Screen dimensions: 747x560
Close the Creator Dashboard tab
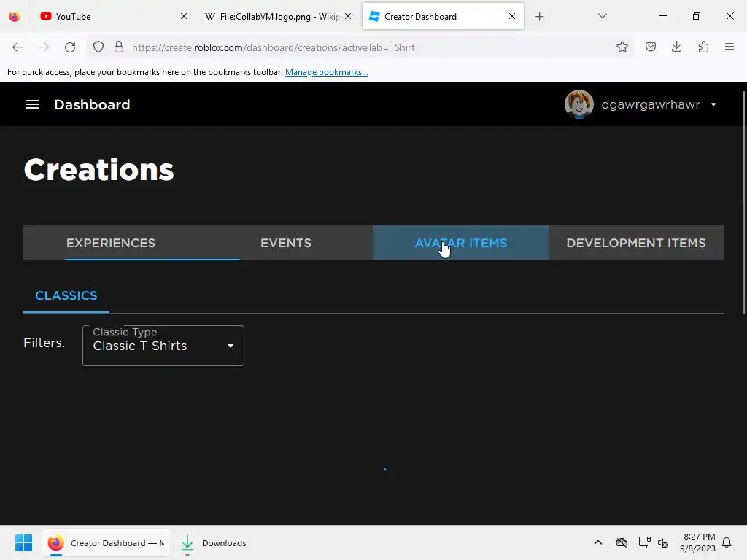point(512,16)
